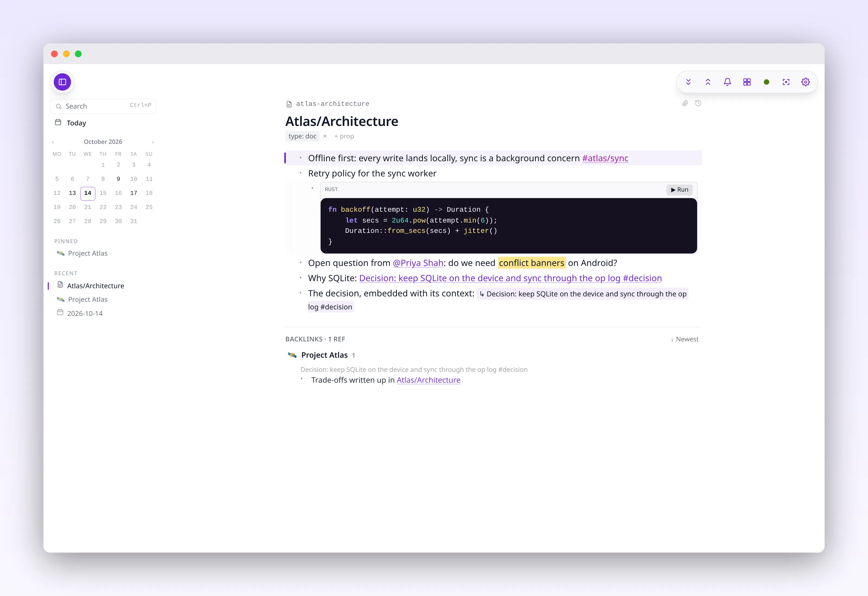This screenshot has height=596, width=868.
Task: Run the Rust code block
Action: [x=680, y=189]
